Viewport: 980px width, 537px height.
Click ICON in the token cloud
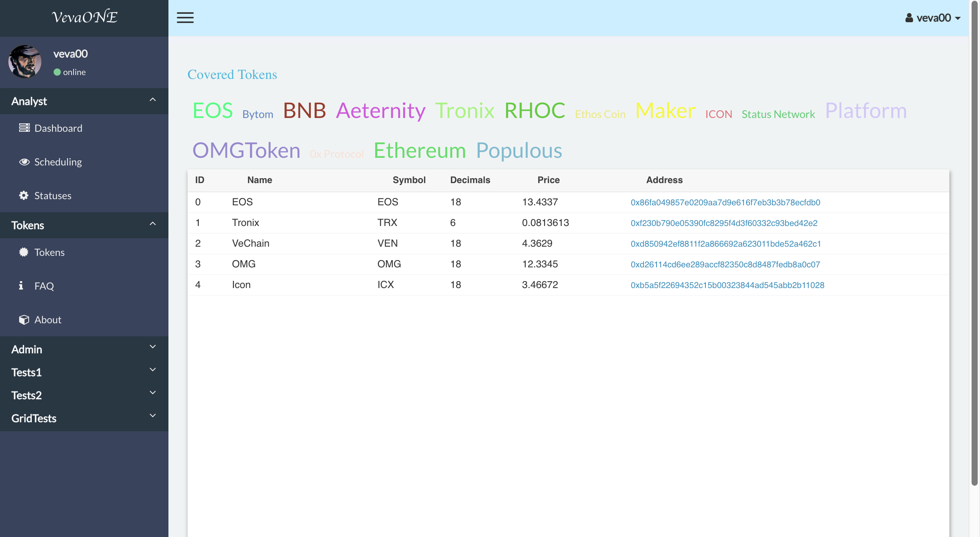[719, 114]
